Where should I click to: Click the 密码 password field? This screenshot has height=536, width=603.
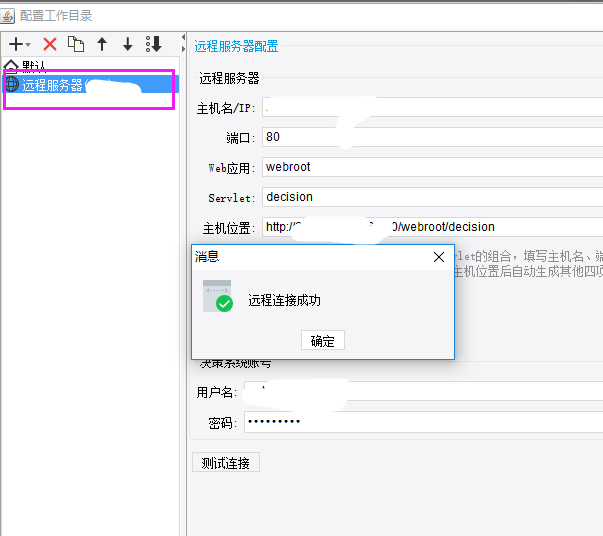[423, 422]
